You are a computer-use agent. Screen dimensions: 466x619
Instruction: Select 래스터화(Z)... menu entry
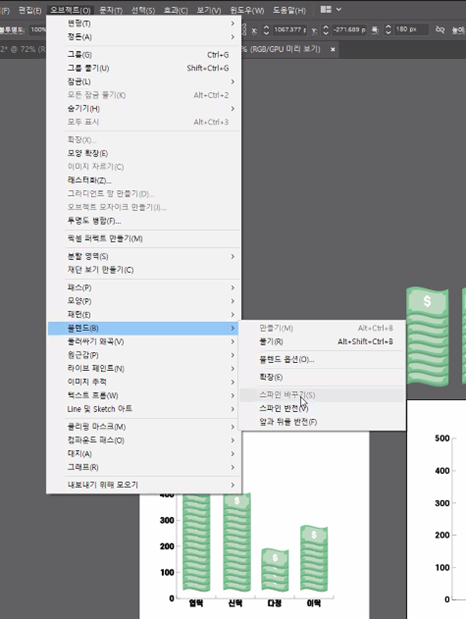[143, 180]
